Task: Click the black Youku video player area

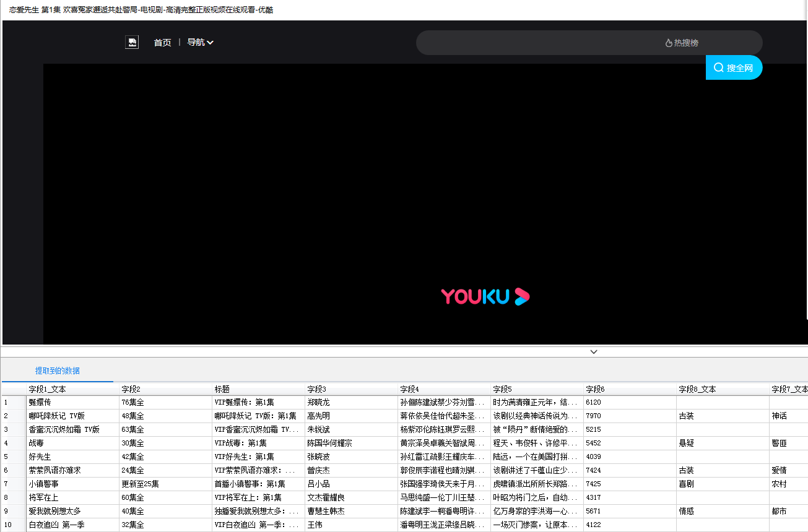Action: click(425, 204)
